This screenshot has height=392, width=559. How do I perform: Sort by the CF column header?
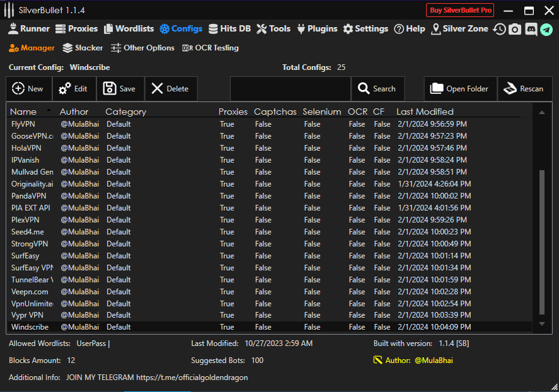[379, 112]
